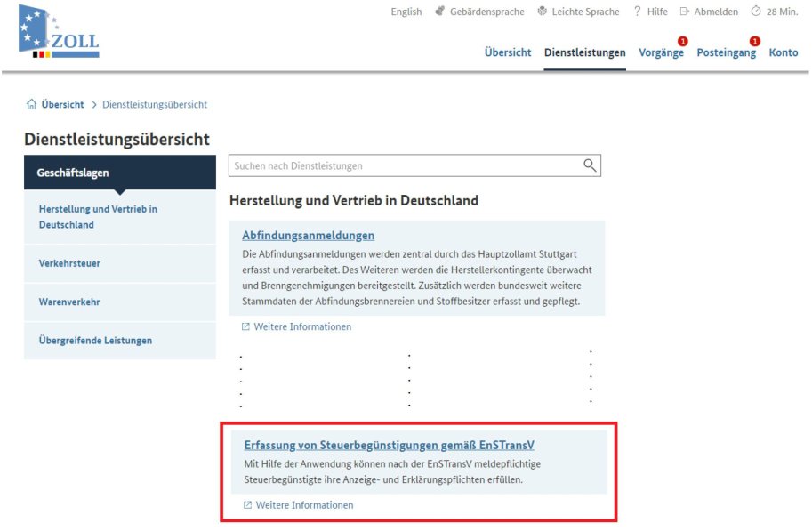This screenshot has width=812, height=531.
Task: Go to the Konto menu
Action: click(x=783, y=52)
